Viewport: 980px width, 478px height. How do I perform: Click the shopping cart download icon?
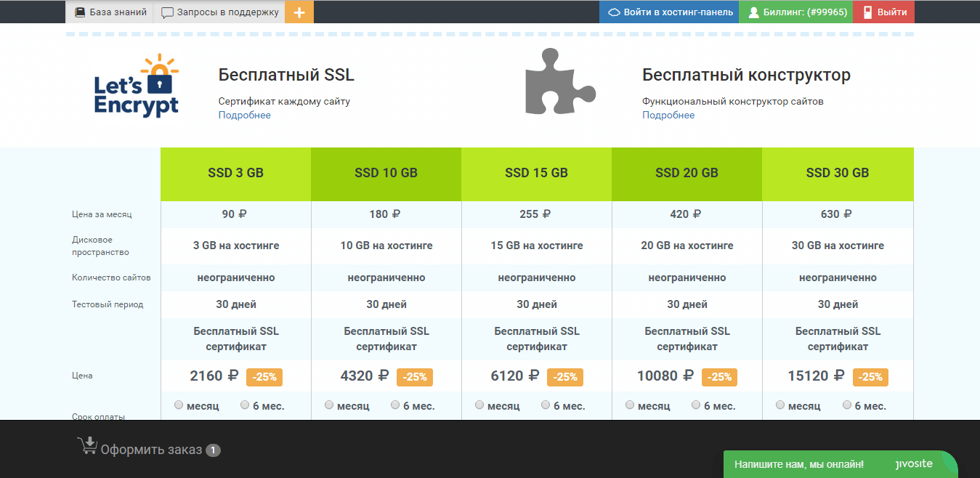[87, 446]
